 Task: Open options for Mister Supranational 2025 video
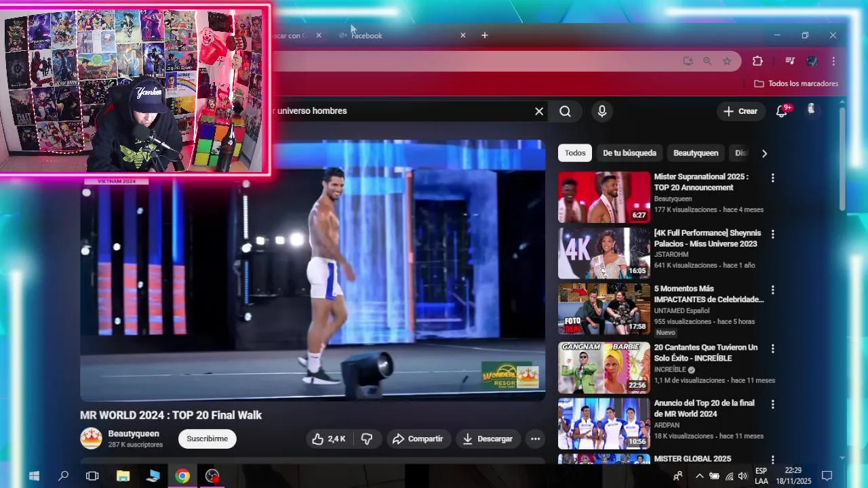point(772,178)
